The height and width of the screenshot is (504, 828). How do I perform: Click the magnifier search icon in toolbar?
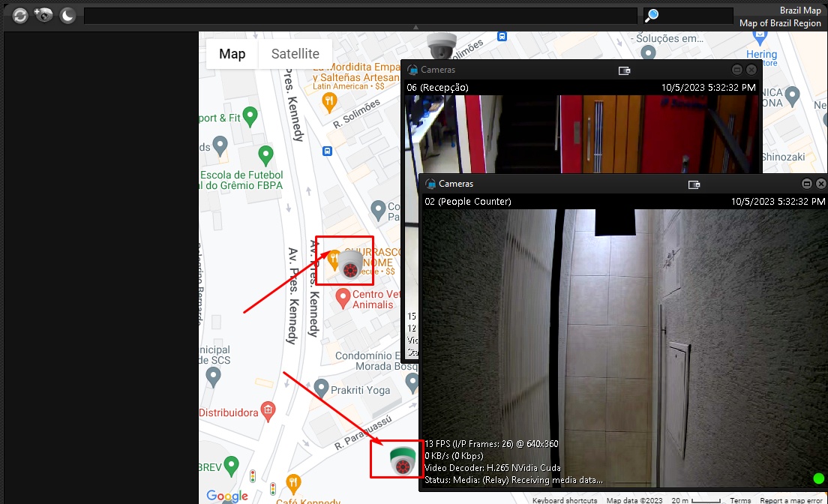pos(652,15)
